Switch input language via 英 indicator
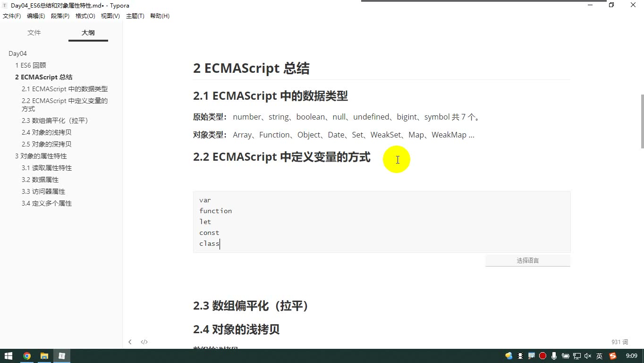 click(600, 356)
